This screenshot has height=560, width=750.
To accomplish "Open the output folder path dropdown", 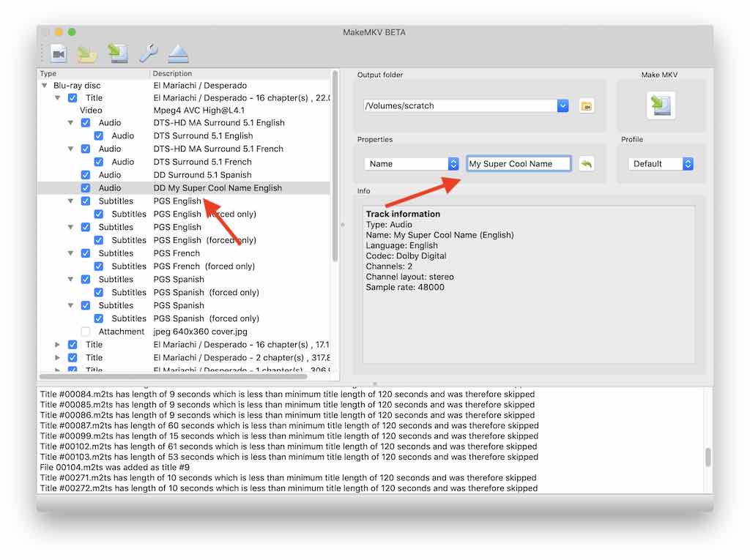I will (563, 105).
